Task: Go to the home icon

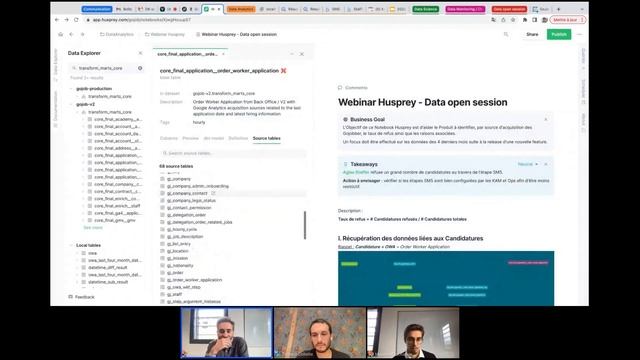Action: (x=60, y=34)
